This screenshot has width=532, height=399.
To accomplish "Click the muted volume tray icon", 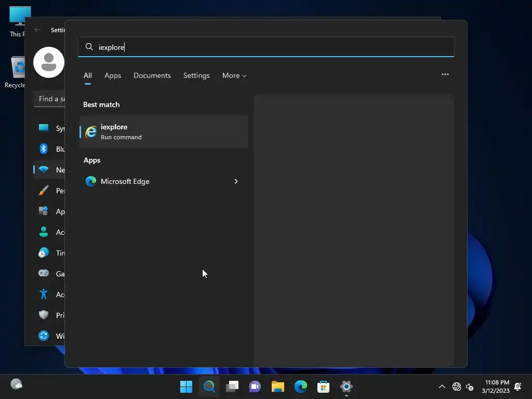I will [470, 387].
